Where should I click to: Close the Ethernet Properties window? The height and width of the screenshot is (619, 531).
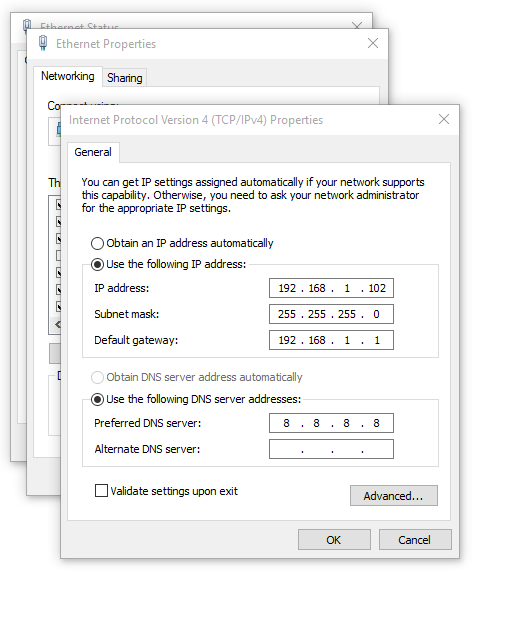tap(373, 43)
